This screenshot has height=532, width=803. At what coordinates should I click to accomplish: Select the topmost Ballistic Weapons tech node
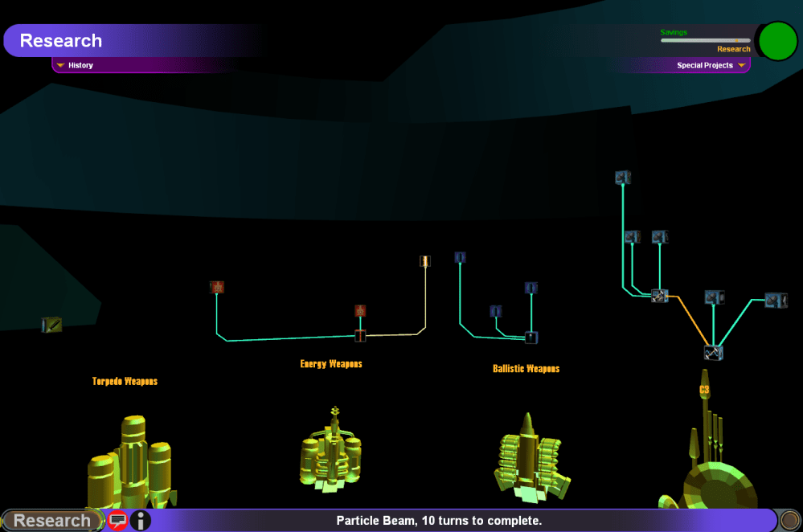click(460, 257)
